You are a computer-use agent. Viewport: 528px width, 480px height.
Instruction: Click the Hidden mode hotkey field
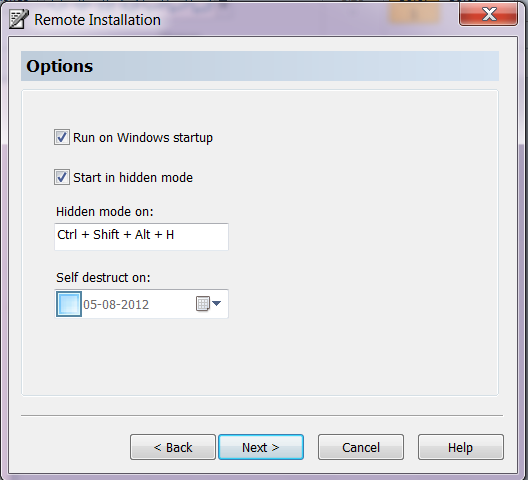click(141, 236)
